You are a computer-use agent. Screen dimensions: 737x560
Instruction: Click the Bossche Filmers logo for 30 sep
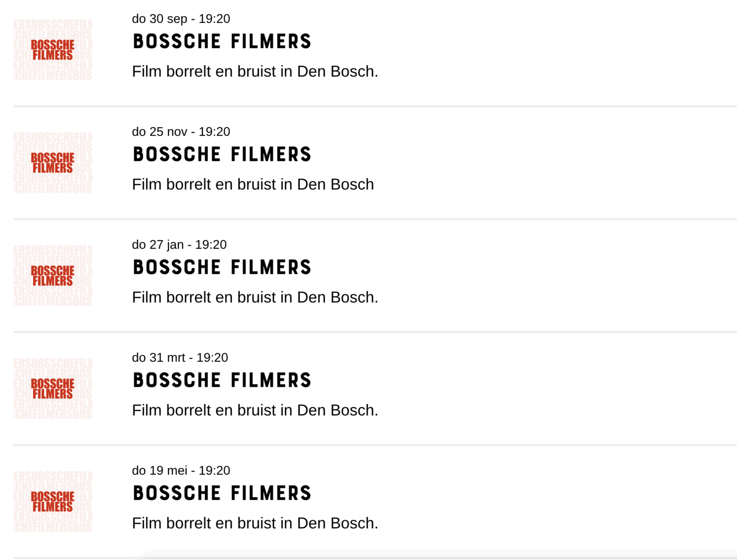point(53,50)
